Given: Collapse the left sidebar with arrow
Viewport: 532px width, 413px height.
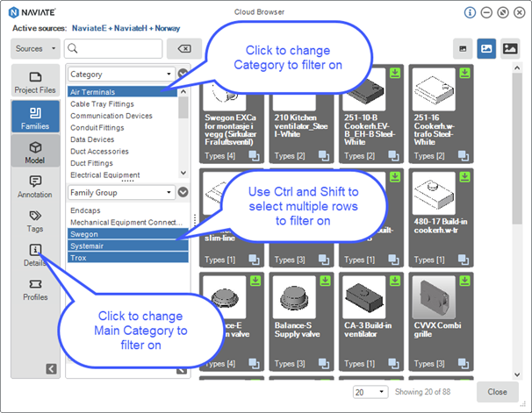Looking at the screenshot, I should (51, 368).
